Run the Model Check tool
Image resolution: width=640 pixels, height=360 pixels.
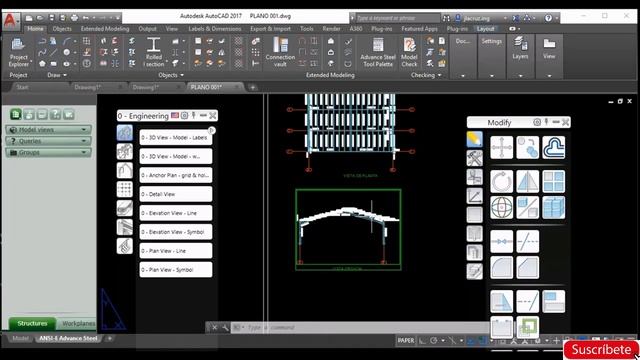coord(409,52)
